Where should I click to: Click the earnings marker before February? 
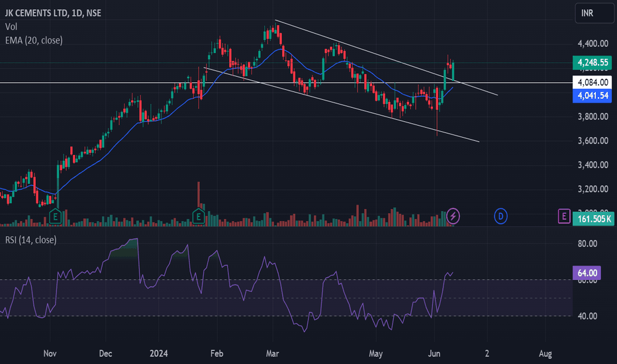point(199,216)
